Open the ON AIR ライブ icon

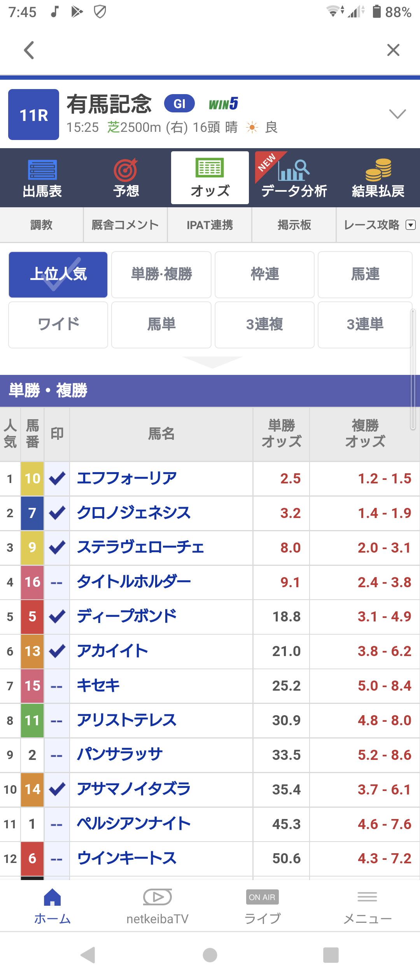[262, 897]
